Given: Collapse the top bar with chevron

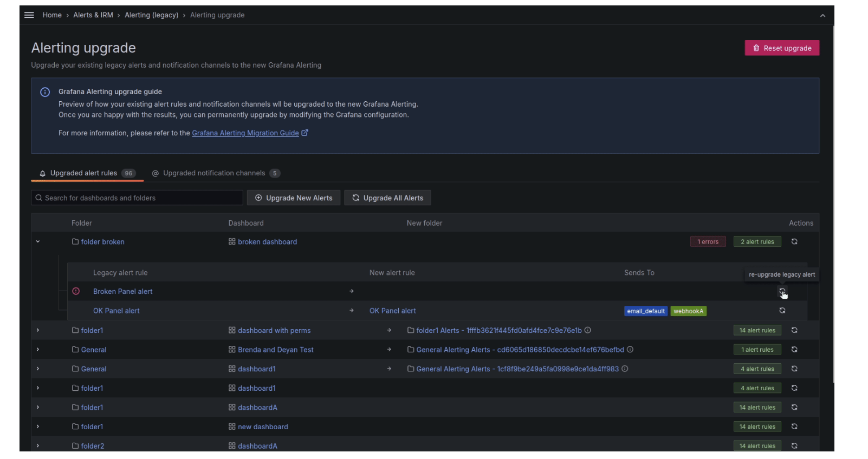Looking at the screenshot, I should tap(822, 16).
